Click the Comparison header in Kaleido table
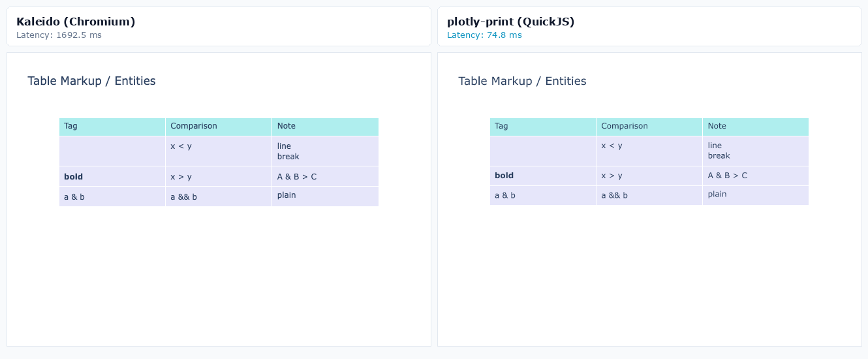This screenshot has height=359, width=868. [x=219, y=127]
